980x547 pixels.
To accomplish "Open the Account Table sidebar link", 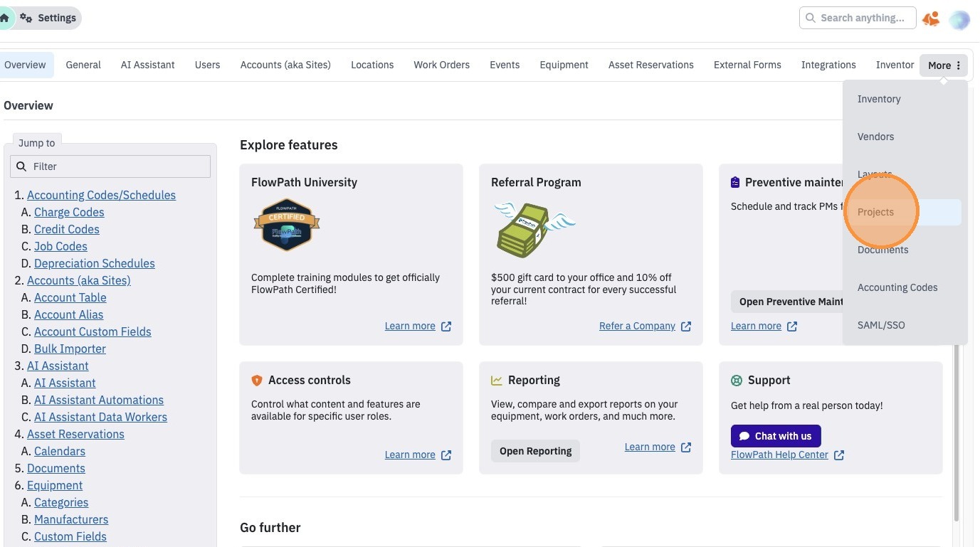I will (x=70, y=297).
